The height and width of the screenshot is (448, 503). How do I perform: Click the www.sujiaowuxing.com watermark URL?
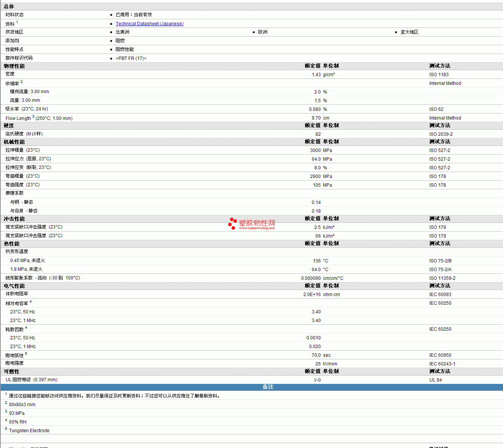pos(257,228)
